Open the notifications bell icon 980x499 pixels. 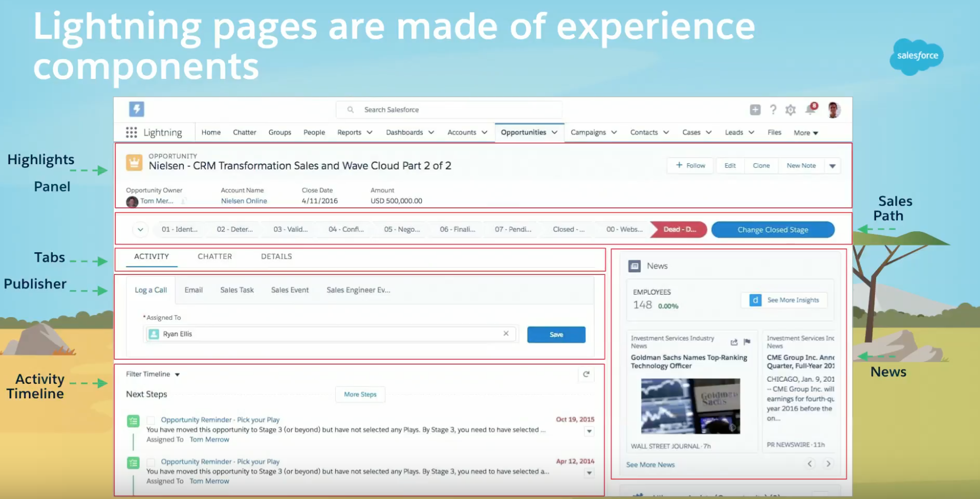(810, 109)
